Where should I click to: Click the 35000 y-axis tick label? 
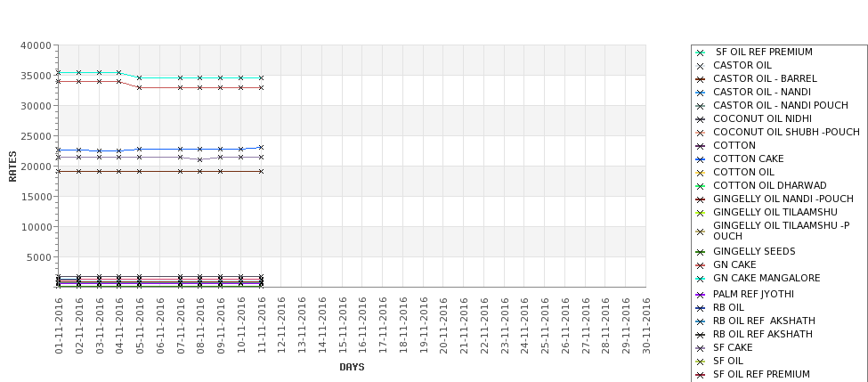click(x=36, y=76)
